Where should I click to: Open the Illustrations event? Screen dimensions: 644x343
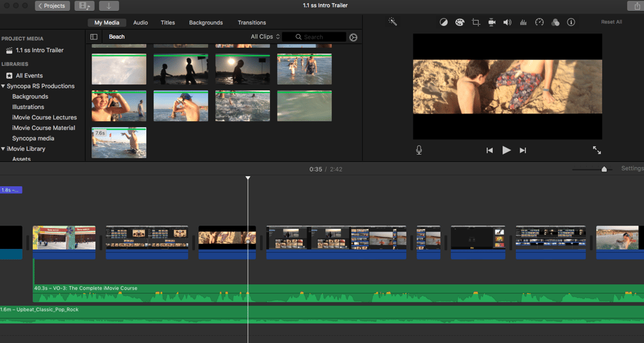click(x=28, y=107)
